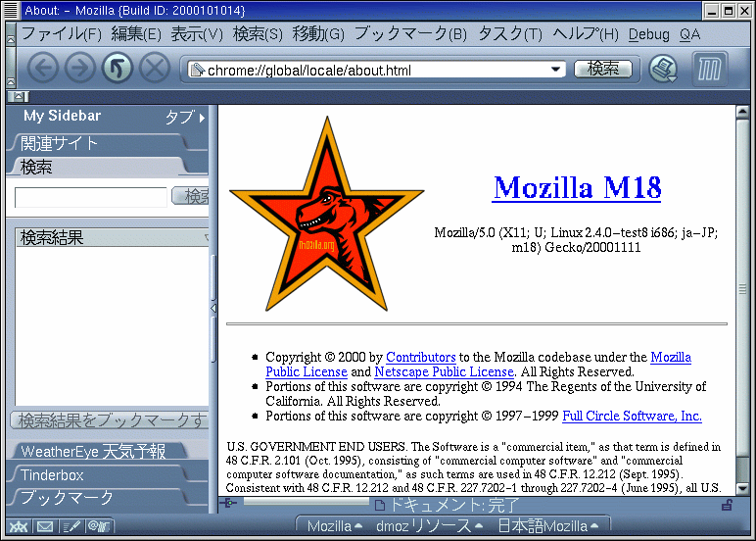The height and width of the screenshot is (541, 756).
Task: Open the URL bar history dropdown arrow
Action: [x=555, y=70]
